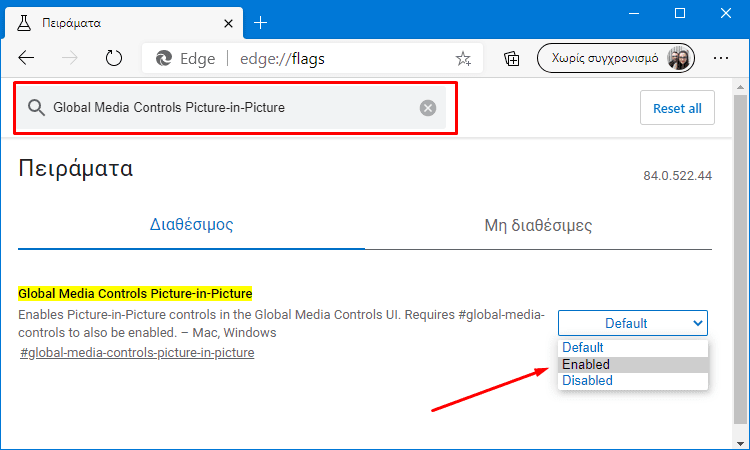The height and width of the screenshot is (450, 750).
Task: Switch to the Μη διαθέσιμες tab
Action: 538,225
